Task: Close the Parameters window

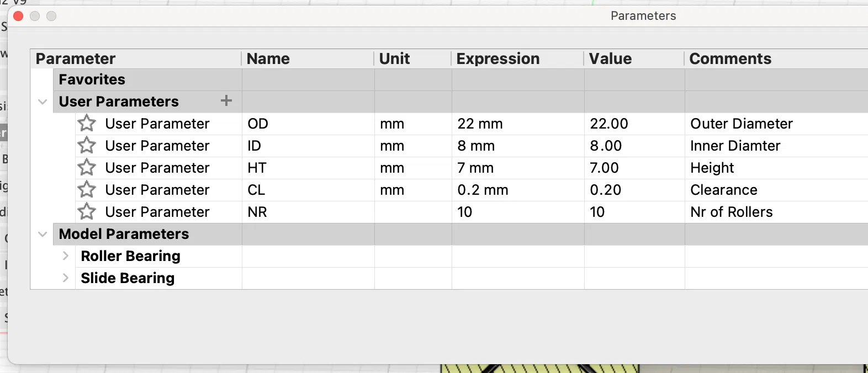Action: [x=18, y=16]
